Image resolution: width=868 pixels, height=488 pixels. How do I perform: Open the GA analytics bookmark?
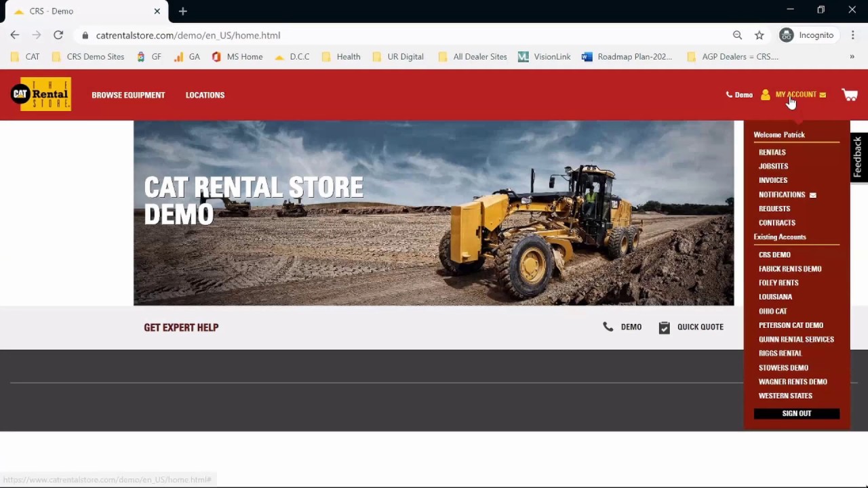pyautogui.click(x=186, y=57)
